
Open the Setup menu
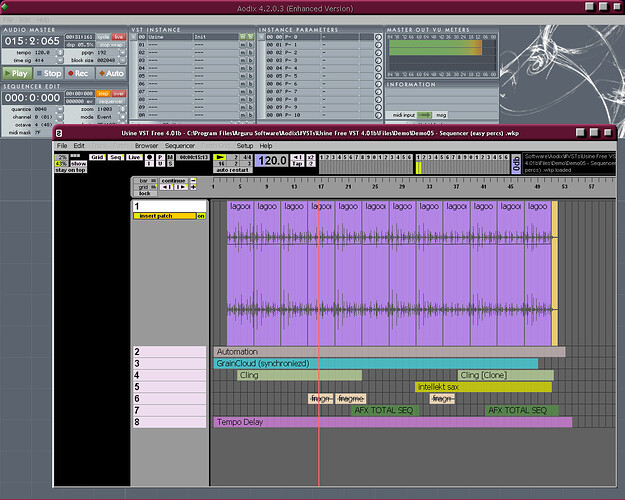click(x=244, y=146)
